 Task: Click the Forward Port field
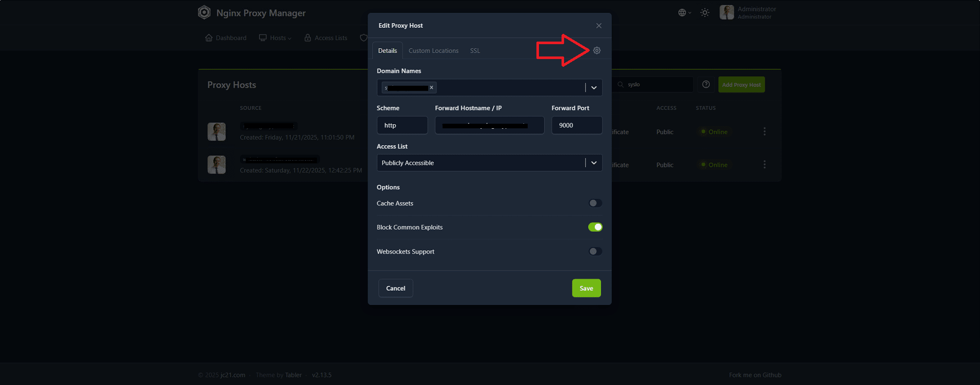[x=576, y=125]
